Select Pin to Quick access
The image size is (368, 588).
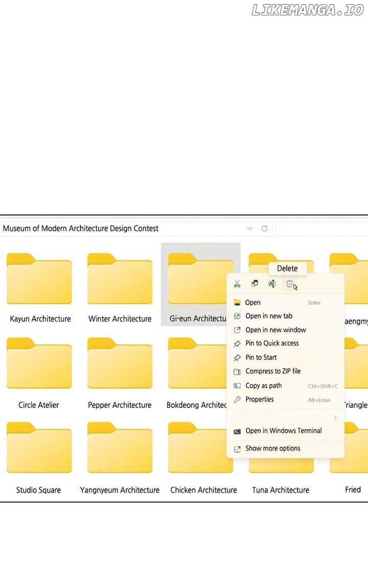click(272, 344)
